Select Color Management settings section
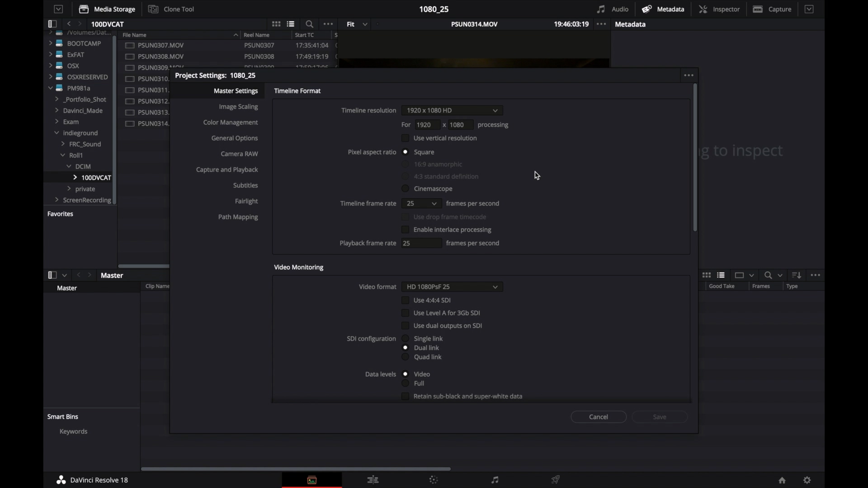This screenshot has width=868, height=488. click(x=230, y=122)
